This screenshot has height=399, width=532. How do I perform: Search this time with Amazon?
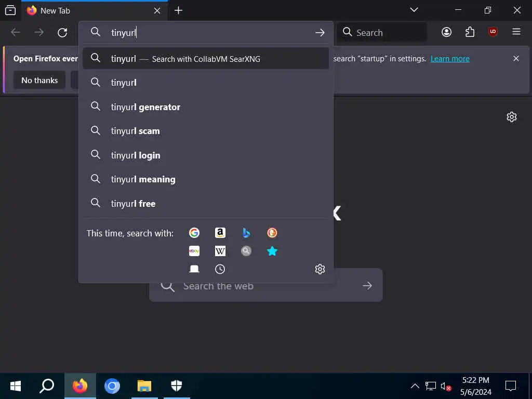[220, 233]
